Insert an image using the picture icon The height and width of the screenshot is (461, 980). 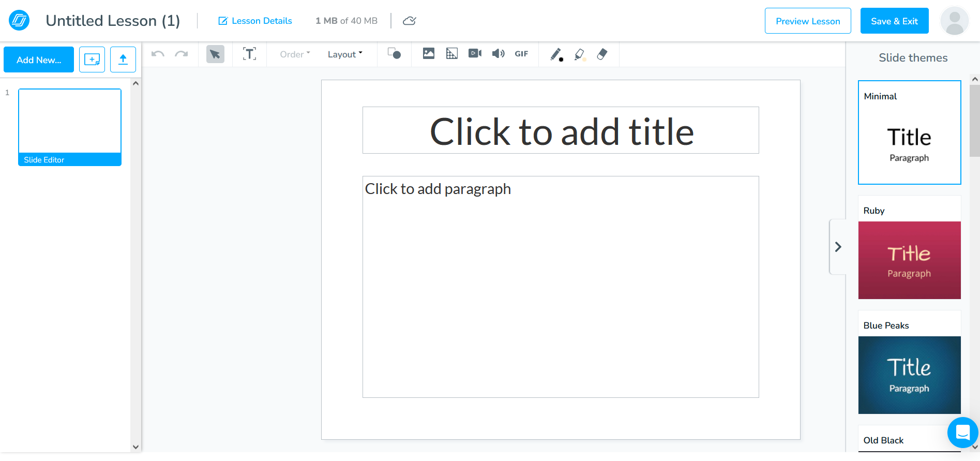428,54
